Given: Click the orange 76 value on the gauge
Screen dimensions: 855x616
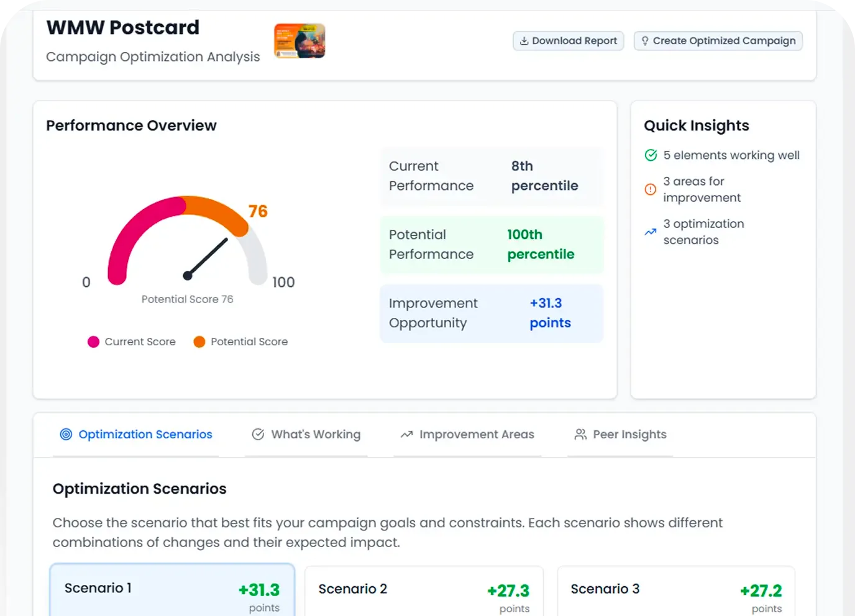Looking at the screenshot, I should coord(258,212).
